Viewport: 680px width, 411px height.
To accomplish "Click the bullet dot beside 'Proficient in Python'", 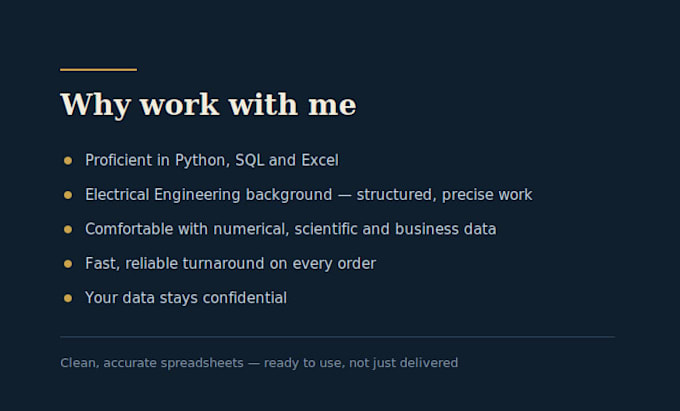I will (68, 161).
